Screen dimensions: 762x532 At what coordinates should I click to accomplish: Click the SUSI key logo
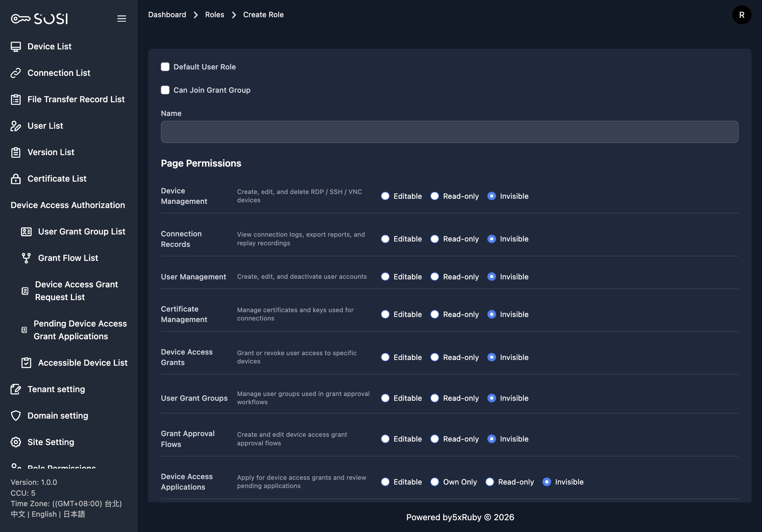[x=39, y=18]
